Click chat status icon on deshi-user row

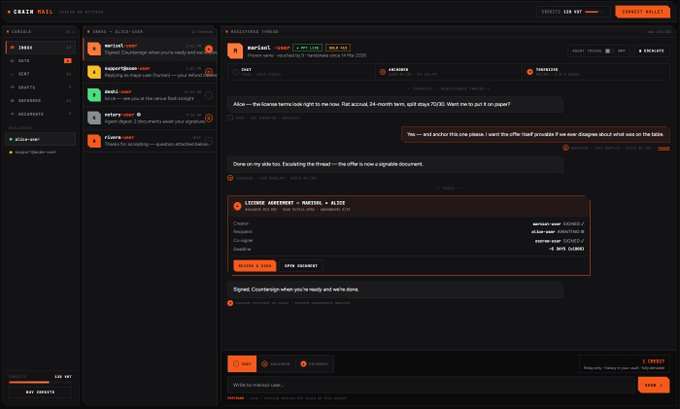[x=209, y=95]
